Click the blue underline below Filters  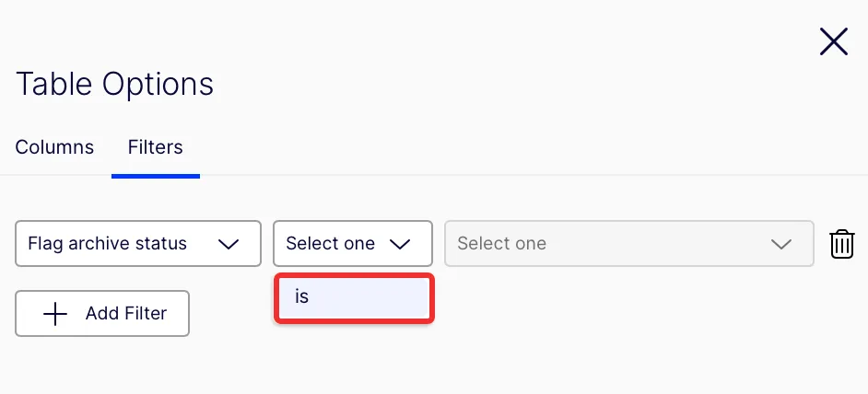156,176
